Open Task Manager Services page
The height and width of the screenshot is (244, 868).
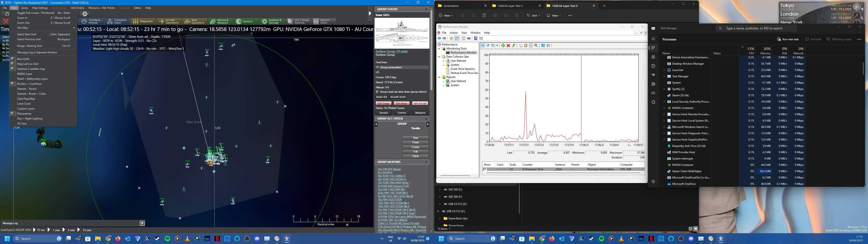tap(653, 102)
